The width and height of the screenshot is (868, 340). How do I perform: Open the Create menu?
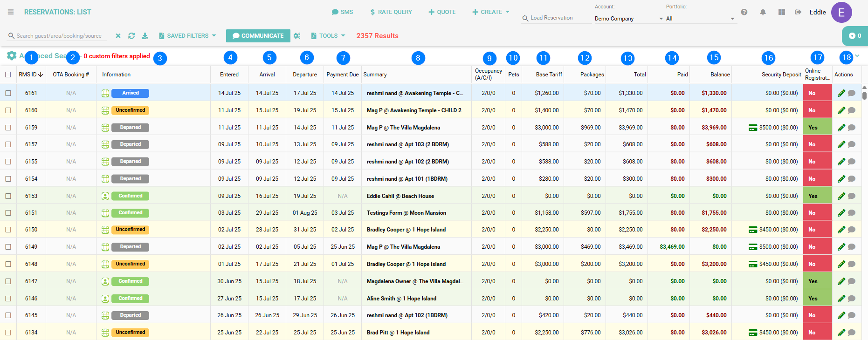[x=491, y=12]
